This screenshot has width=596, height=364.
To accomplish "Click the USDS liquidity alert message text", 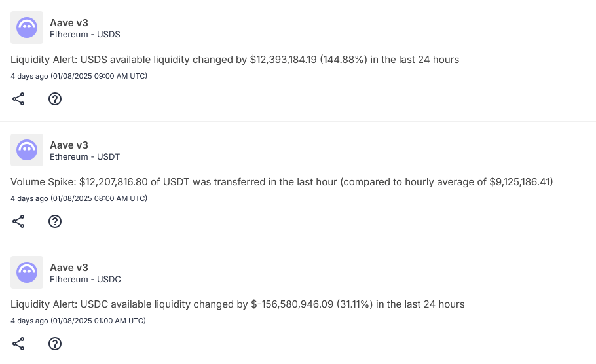I will pyautogui.click(x=234, y=60).
